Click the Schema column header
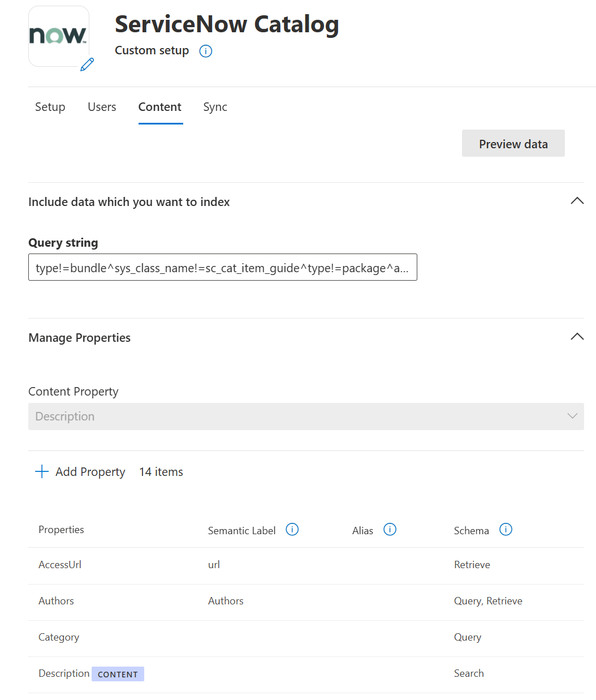This screenshot has height=700, width=596. pyautogui.click(x=471, y=531)
